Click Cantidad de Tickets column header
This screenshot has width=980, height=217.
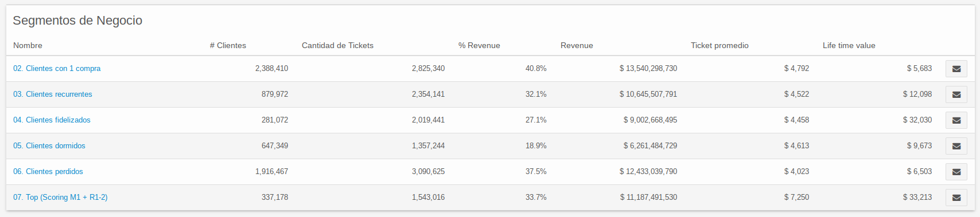pos(337,45)
